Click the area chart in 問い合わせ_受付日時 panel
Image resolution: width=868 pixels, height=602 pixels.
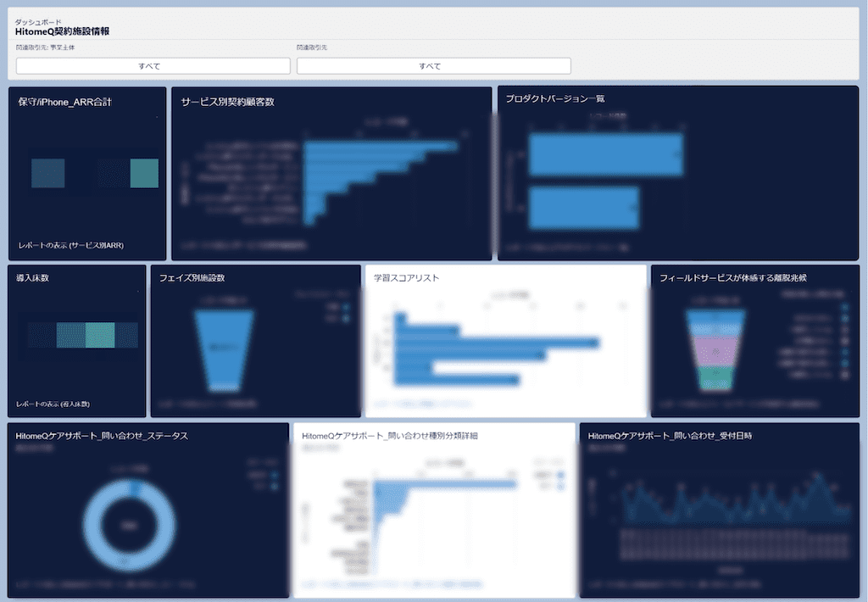tap(737, 499)
